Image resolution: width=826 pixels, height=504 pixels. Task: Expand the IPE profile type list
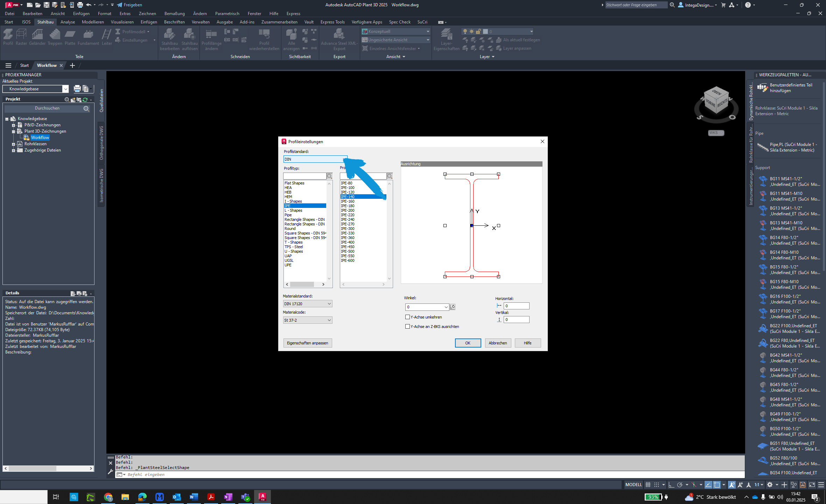tap(304, 206)
